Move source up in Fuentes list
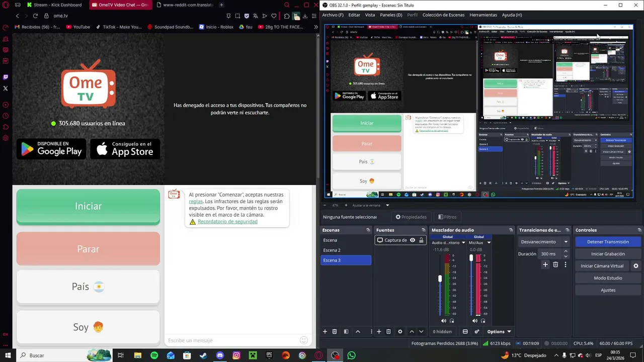Image resolution: width=644 pixels, height=362 pixels. click(x=412, y=331)
